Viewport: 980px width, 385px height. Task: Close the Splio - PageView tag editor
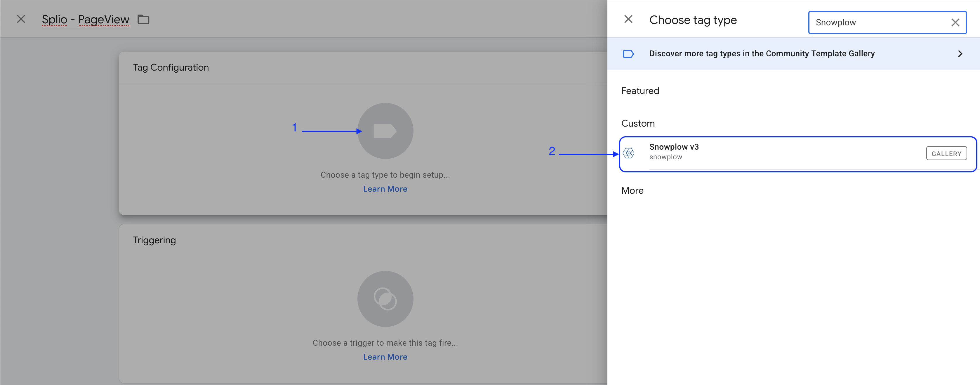pyautogui.click(x=21, y=19)
